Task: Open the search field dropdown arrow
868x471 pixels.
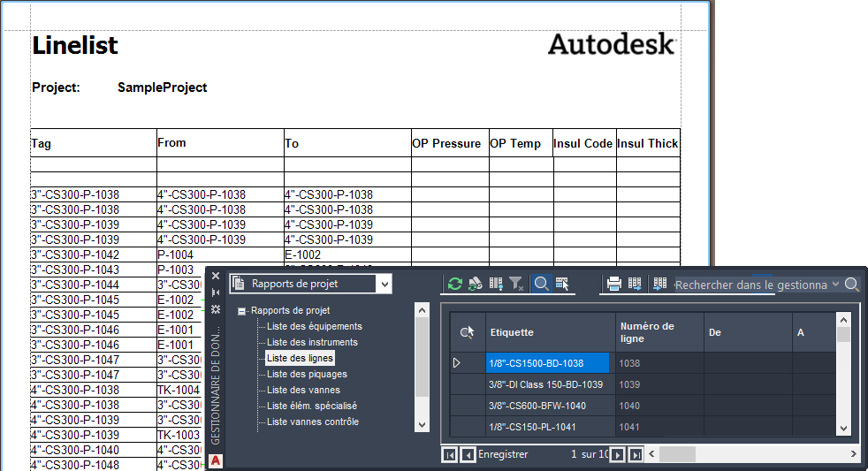Action: 835,285
